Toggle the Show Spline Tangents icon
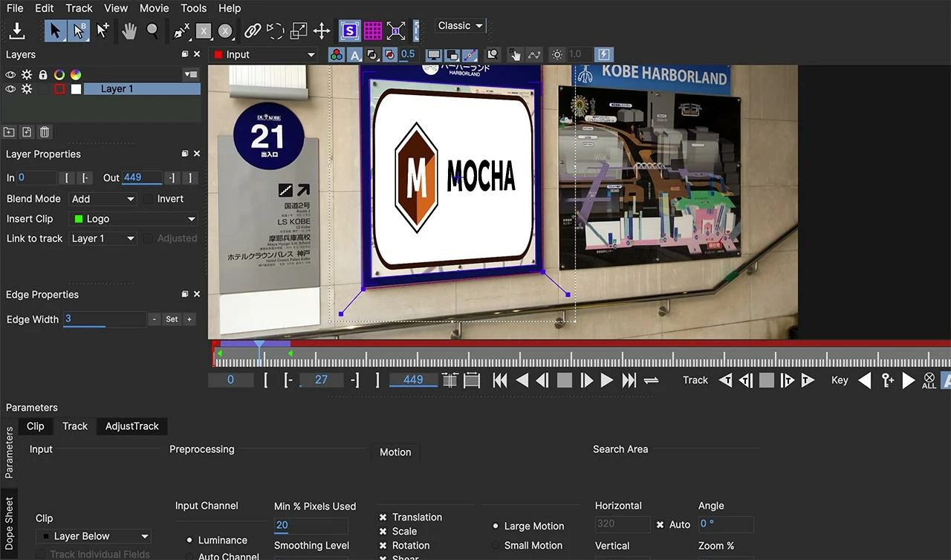Image resolution: width=951 pixels, height=560 pixels. click(x=470, y=55)
